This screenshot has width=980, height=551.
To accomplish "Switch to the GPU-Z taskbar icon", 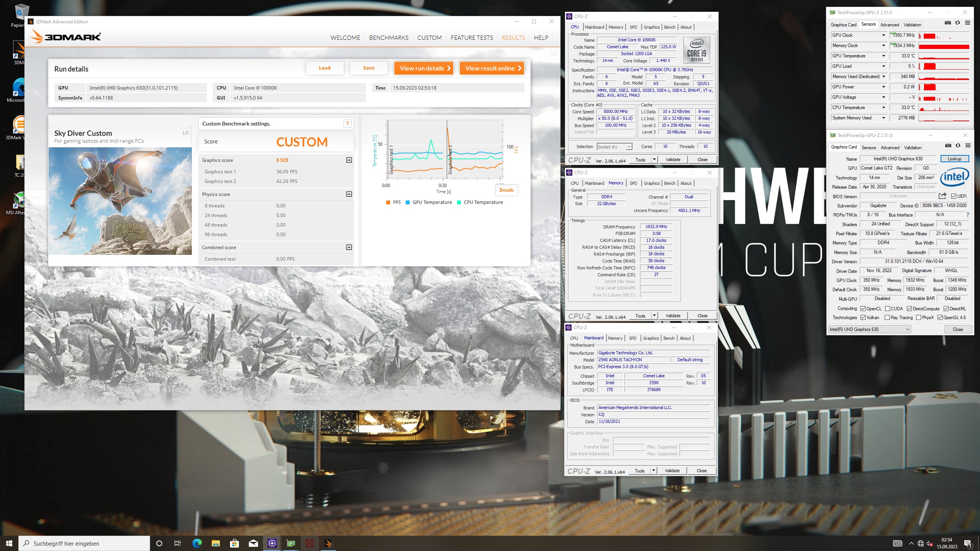I will pos(291,543).
